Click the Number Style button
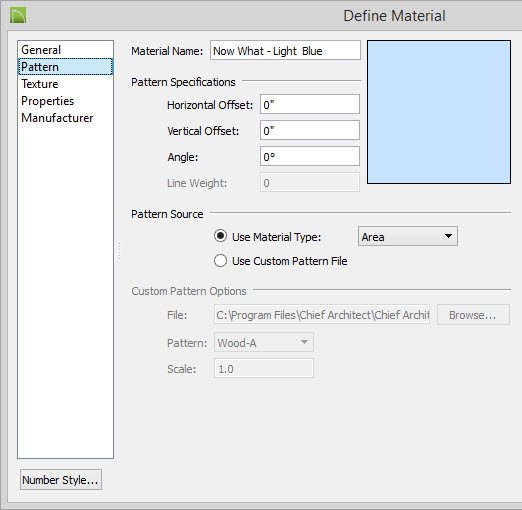This screenshot has width=522, height=510. coord(61,480)
